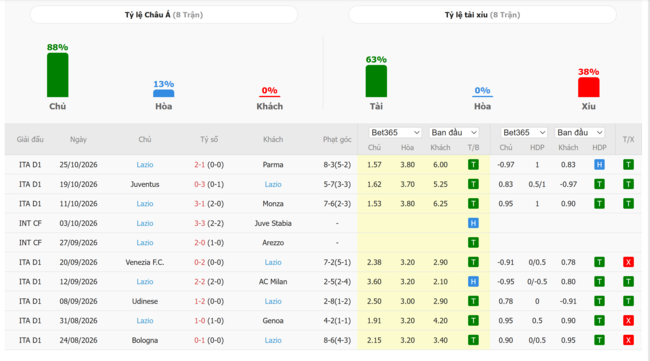650x361 pixels.
Task: Click Lazio link in Arezzo row
Action: [x=145, y=242]
